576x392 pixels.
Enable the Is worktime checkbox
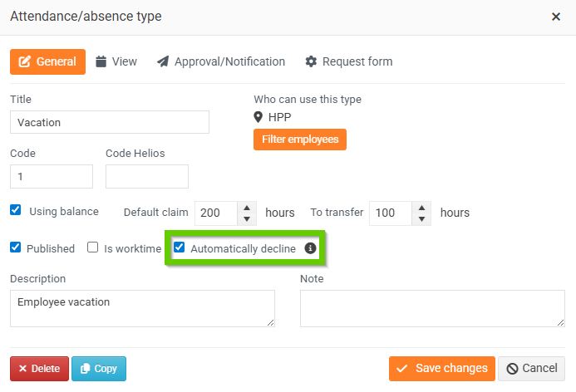[93, 247]
